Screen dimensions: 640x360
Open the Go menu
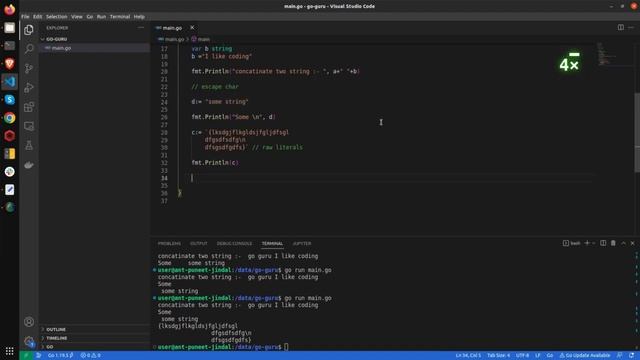pos(90,17)
